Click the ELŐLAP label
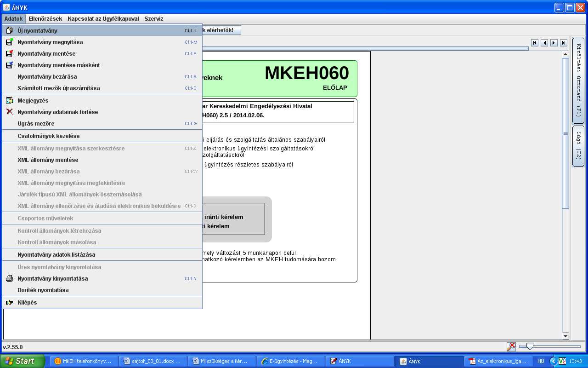 [335, 88]
